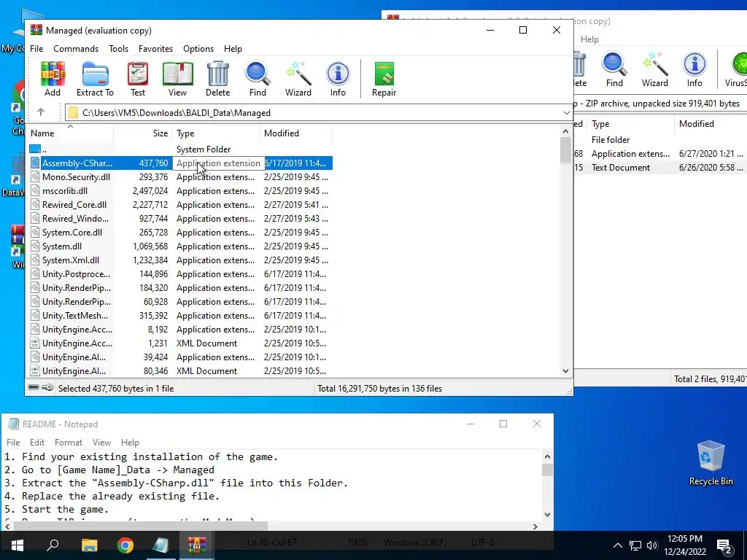Click up arrow of file list scrollbar
Screen dimensions: 747x560
click(x=565, y=131)
